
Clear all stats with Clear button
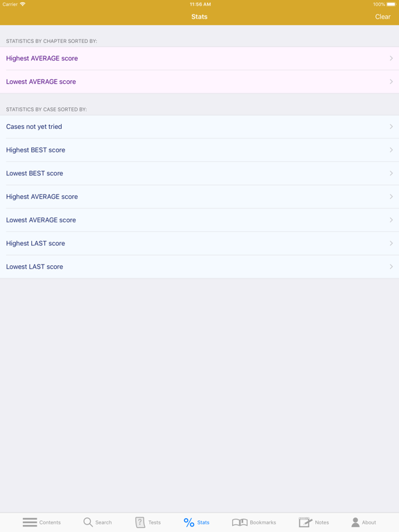coord(382,17)
